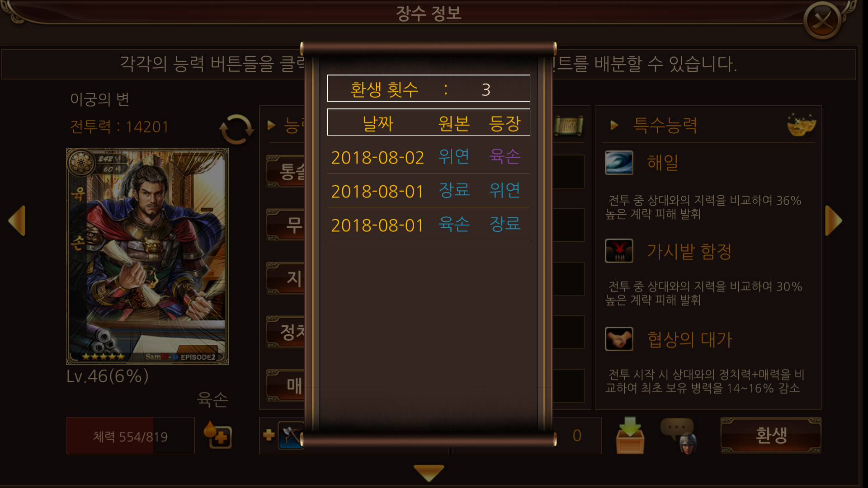Select the 육손 to 장료 history row
The image size is (868, 488).
pyautogui.click(x=428, y=225)
